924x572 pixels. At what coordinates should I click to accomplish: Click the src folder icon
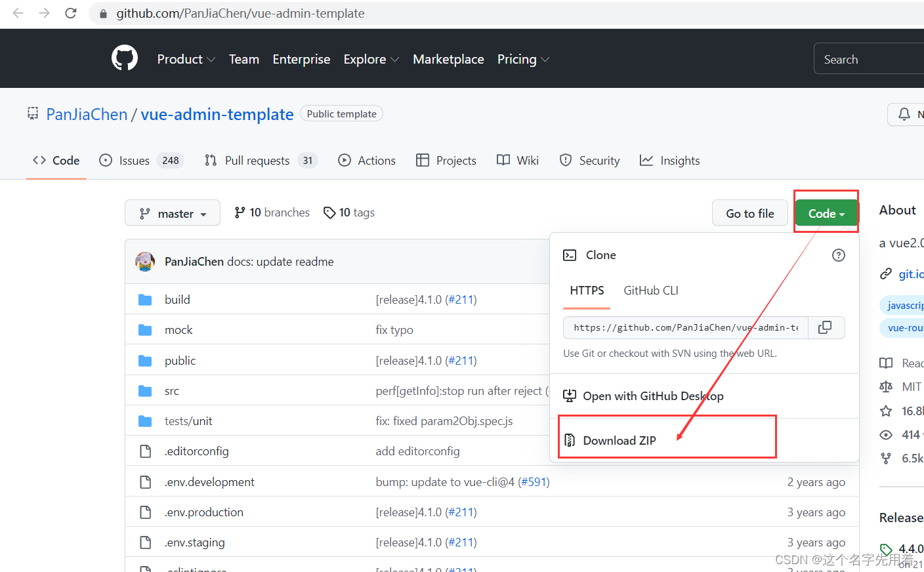point(145,391)
